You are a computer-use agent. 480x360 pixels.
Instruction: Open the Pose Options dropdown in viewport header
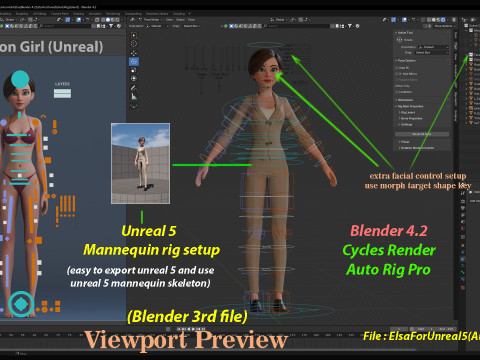point(444,26)
